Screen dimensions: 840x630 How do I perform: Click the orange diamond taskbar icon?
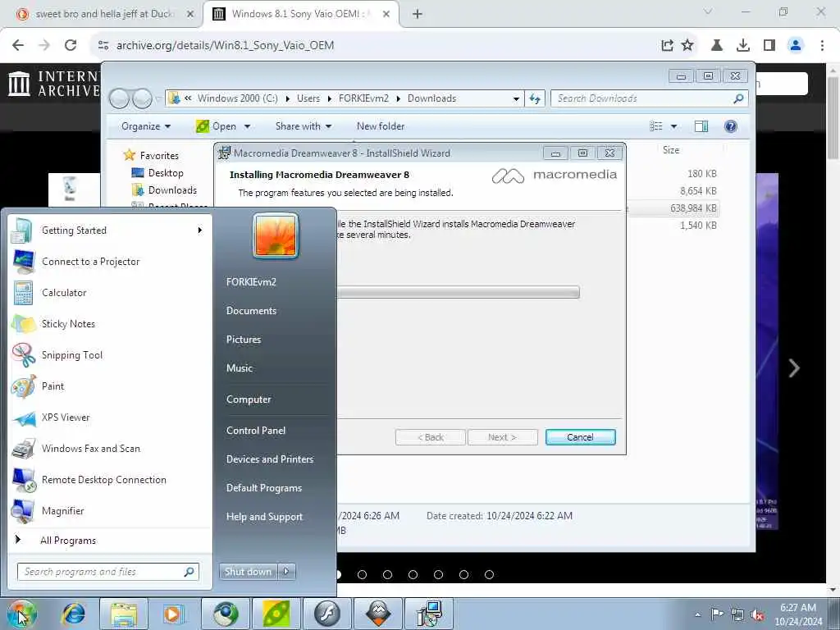(378, 614)
